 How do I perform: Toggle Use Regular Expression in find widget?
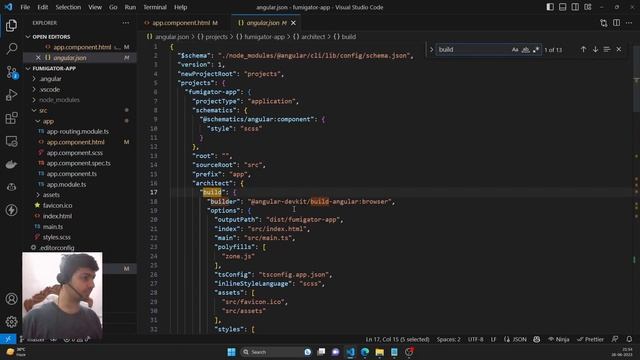click(536, 49)
